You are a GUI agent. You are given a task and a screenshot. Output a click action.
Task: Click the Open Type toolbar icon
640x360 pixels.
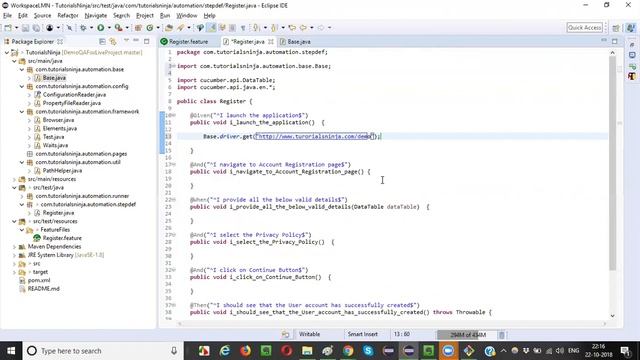pyautogui.click(x=169, y=28)
